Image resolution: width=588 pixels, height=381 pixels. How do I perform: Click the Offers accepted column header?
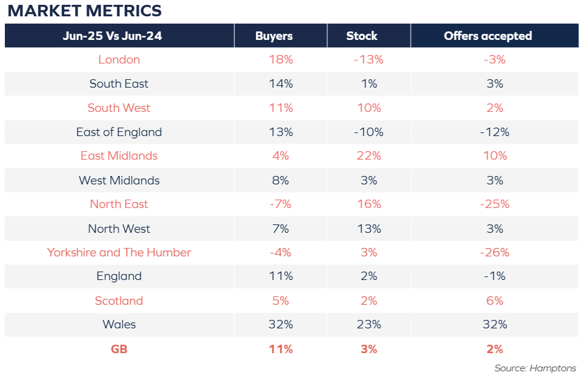click(x=488, y=36)
